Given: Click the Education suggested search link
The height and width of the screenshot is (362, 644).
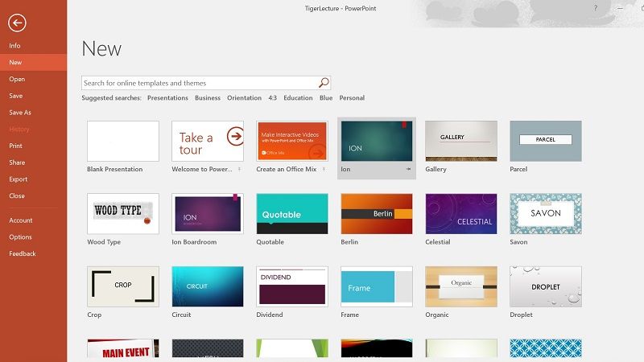Looking at the screenshot, I should coord(298,98).
